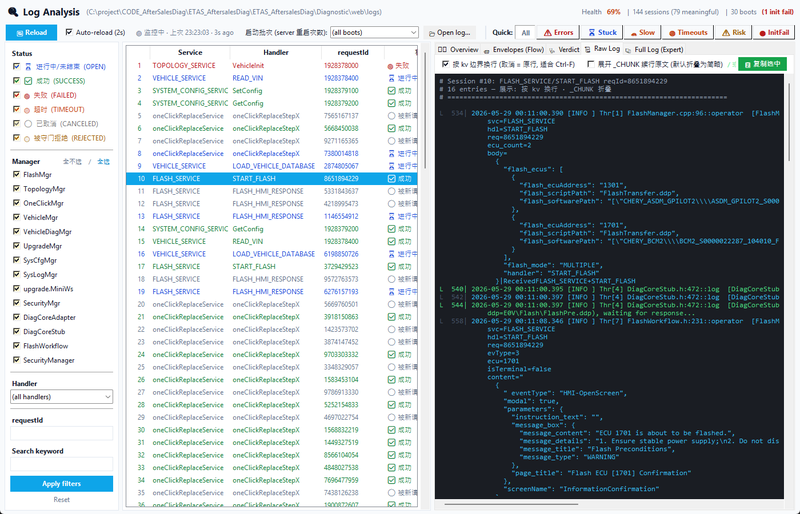Click the select-all managers link
Viewport: 800px width, 514px height.
click(103, 161)
